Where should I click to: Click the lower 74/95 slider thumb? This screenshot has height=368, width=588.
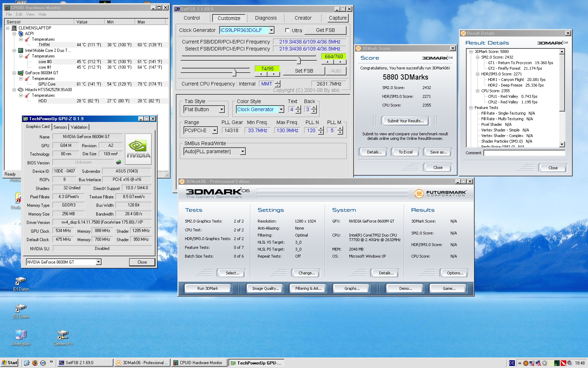[x=234, y=72]
